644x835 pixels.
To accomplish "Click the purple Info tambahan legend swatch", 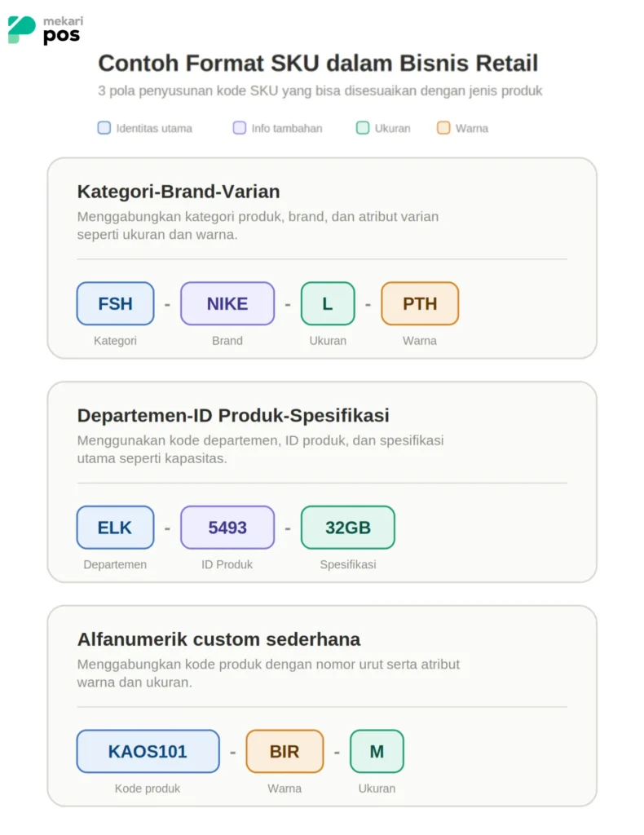I will 240,128.
